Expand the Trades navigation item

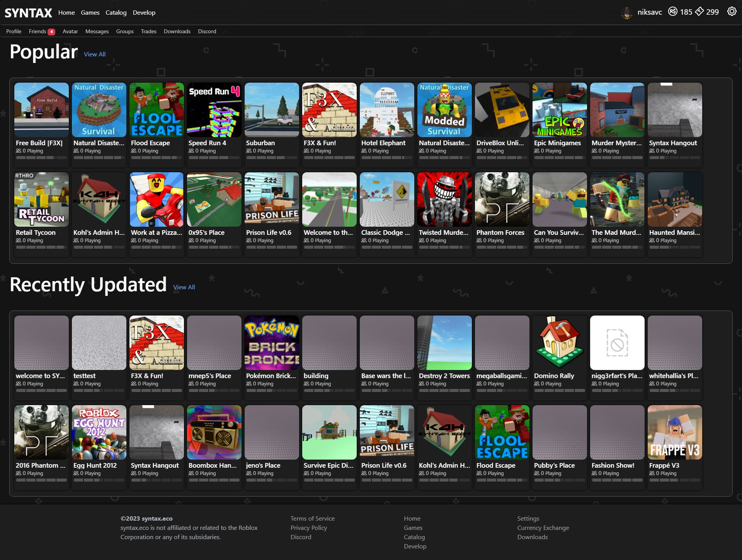[x=148, y=31]
